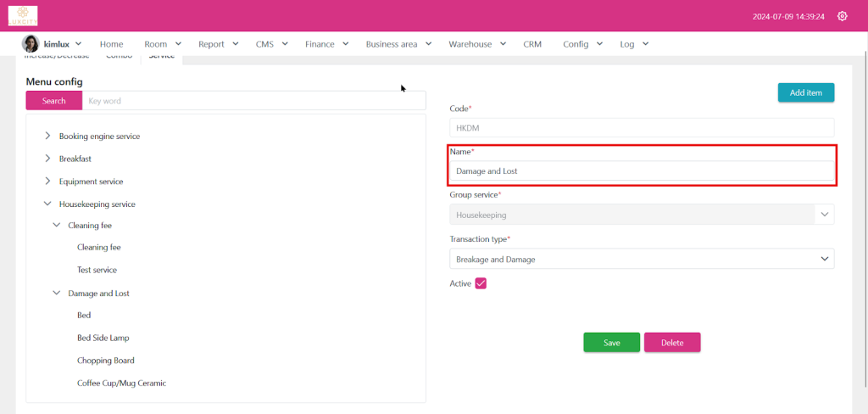Click the kimlux user avatar
The image size is (868, 414).
coord(30,44)
